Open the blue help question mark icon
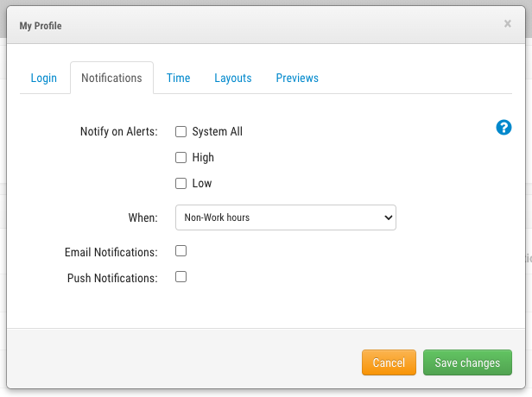This screenshot has height=397, width=532. pyautogui.click(x=503, y=128)
